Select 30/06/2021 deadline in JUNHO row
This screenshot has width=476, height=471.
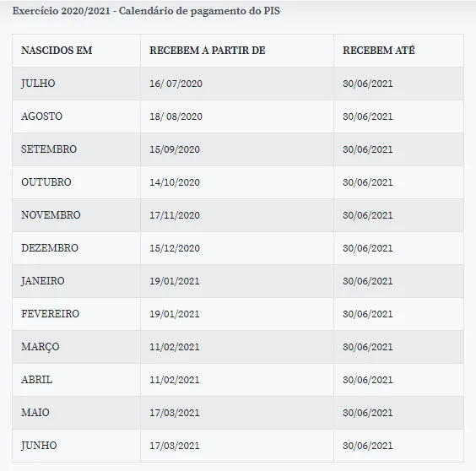point(368,446)
